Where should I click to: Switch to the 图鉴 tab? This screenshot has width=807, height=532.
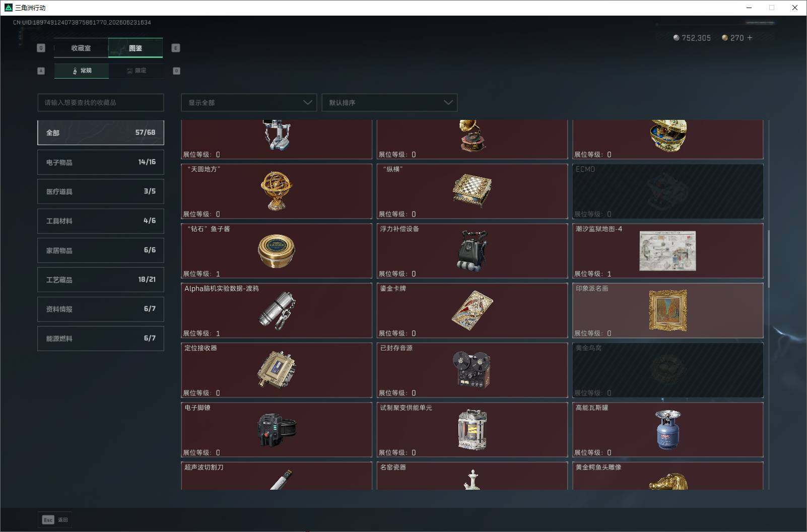(136, 48)
